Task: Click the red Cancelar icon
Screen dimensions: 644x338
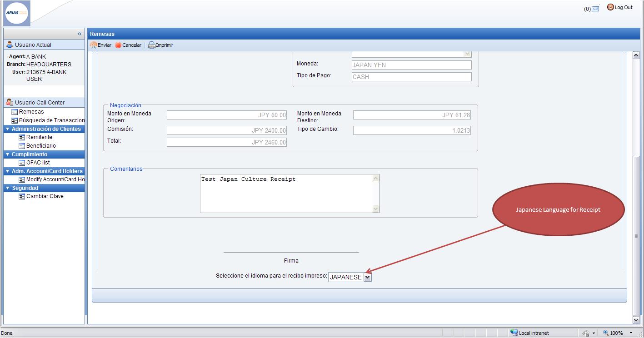Action: (x=118, y=45)
